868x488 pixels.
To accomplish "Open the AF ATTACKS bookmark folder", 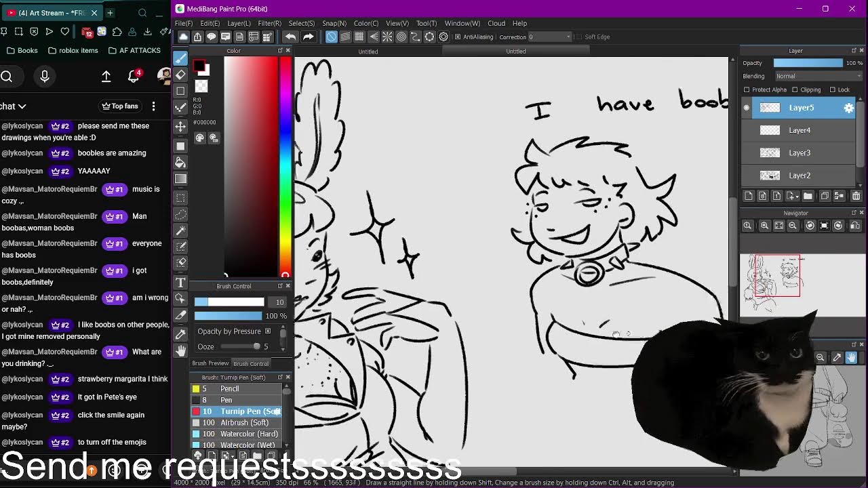I will pos(134,50).
